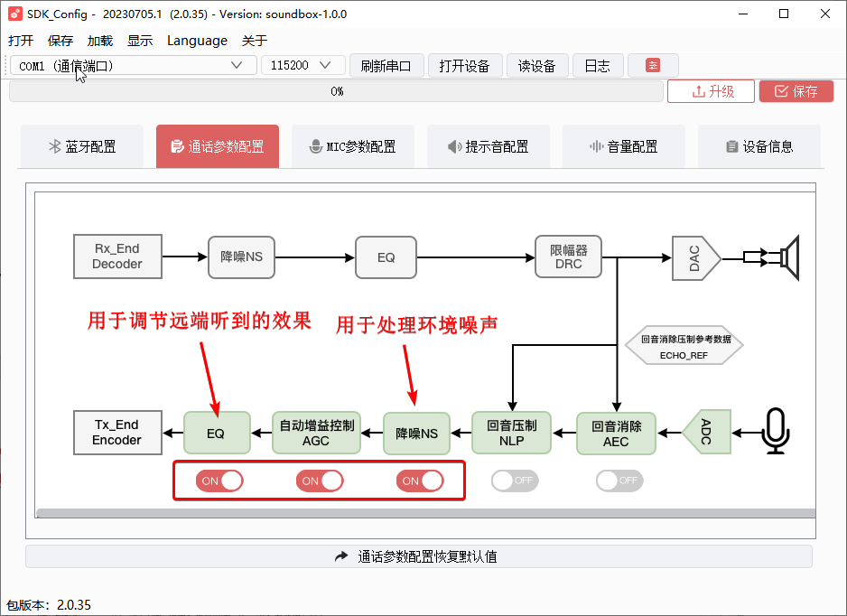Viewport: 847px width, 616px height.
Task: Enable the 回音消除 AEC switch
Action: (x=619, y=481)
